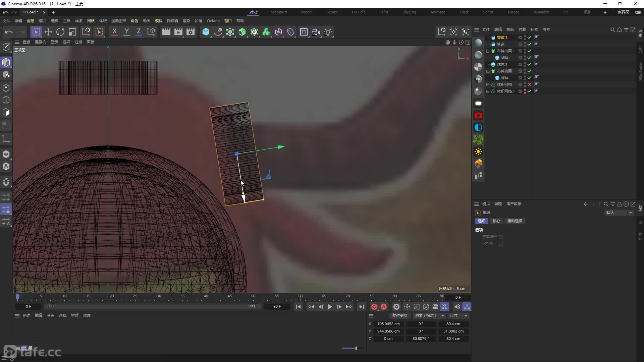Toggle visibility dots of 体积网格.1

(x=525, y=91)
